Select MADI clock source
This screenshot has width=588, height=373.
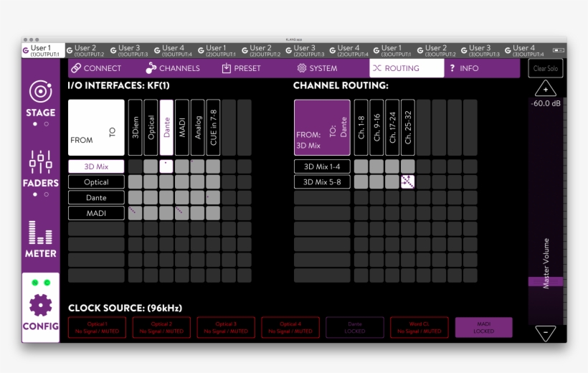[483, 327]
